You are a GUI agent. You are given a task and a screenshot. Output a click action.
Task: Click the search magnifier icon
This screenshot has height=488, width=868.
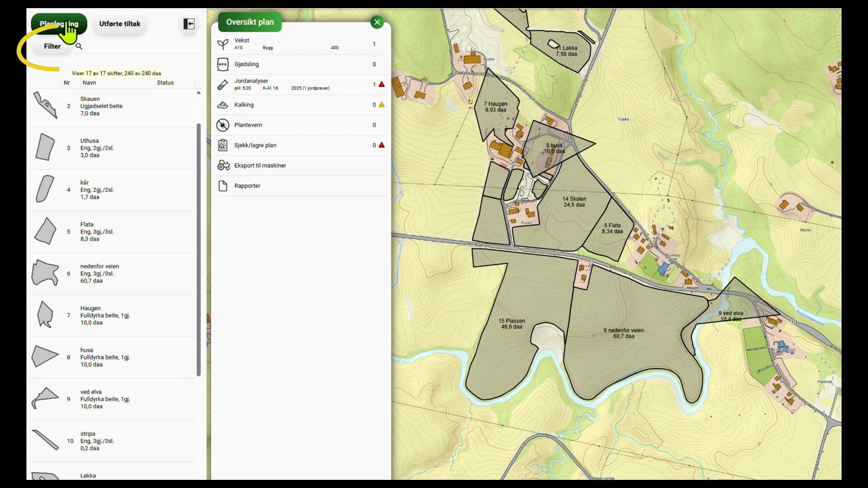79,46
